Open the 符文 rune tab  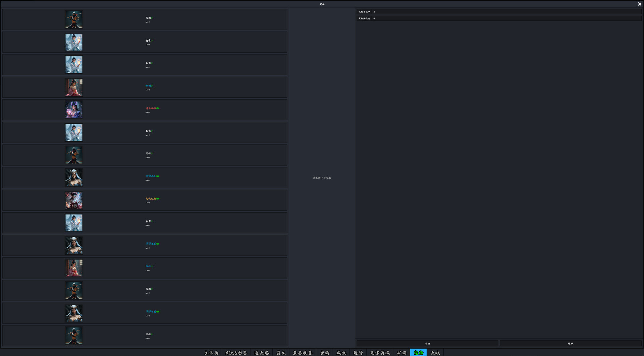pyautogui.click(x=281, y=353)
